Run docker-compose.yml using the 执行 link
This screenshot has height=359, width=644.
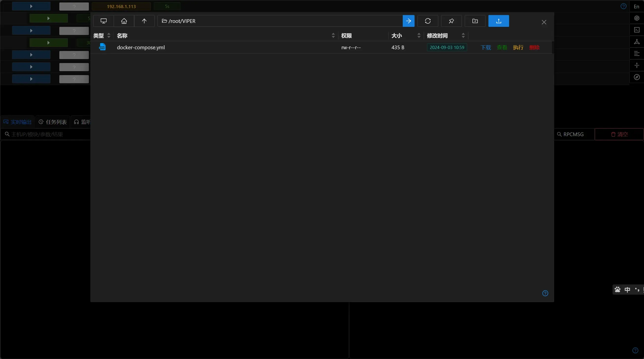point(518,48)
